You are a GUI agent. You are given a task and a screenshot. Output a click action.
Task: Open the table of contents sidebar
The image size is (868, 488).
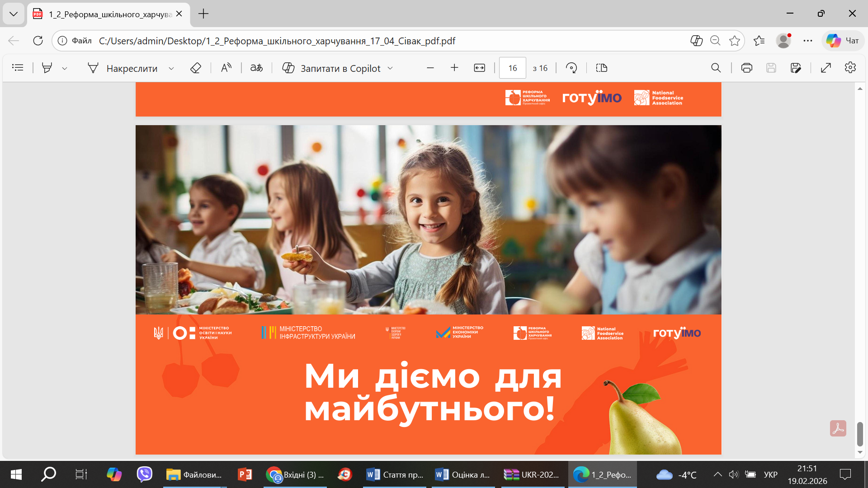click(x=18, y=68)
